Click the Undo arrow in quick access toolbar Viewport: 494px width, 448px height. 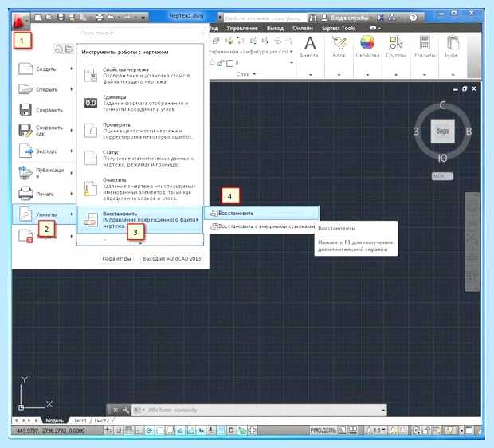[x=112, y=17]
